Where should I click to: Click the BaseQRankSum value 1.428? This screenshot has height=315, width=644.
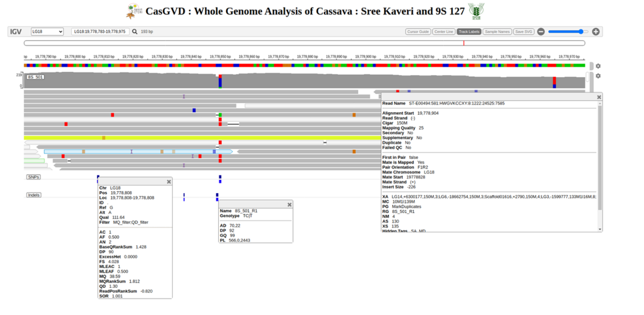click(x=141, y=247)
